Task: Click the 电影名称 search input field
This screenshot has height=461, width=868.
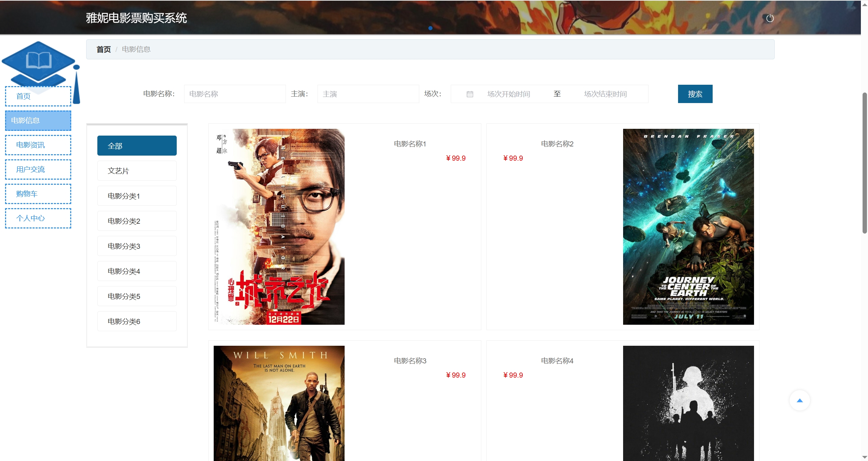Action: coord(235,94)
